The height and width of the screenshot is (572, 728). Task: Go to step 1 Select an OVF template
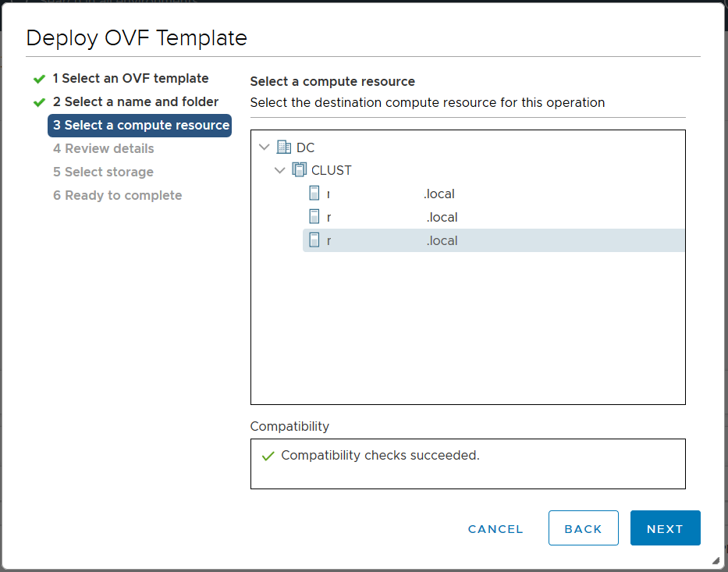[130, 79]
